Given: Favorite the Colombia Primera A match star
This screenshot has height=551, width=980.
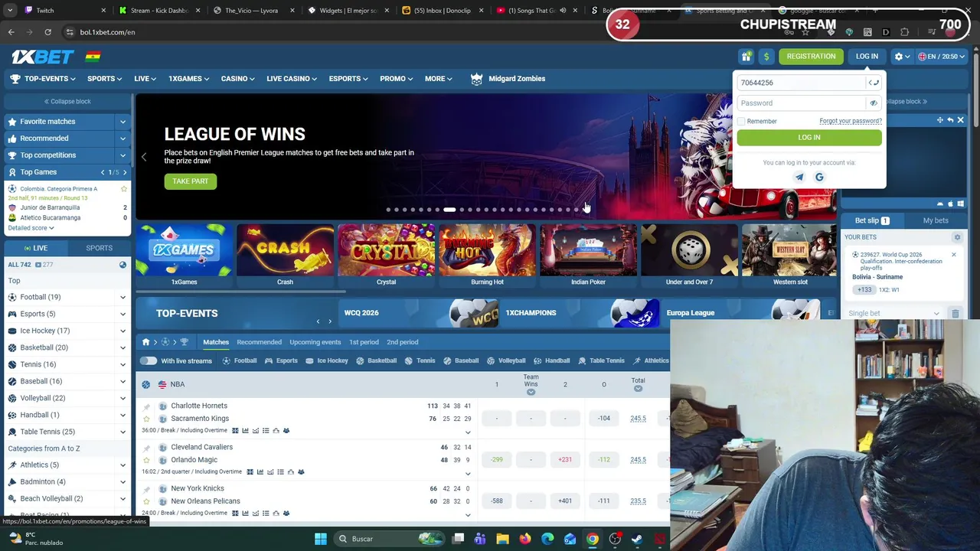Looking at the screenshot, I should coord(124,189).
